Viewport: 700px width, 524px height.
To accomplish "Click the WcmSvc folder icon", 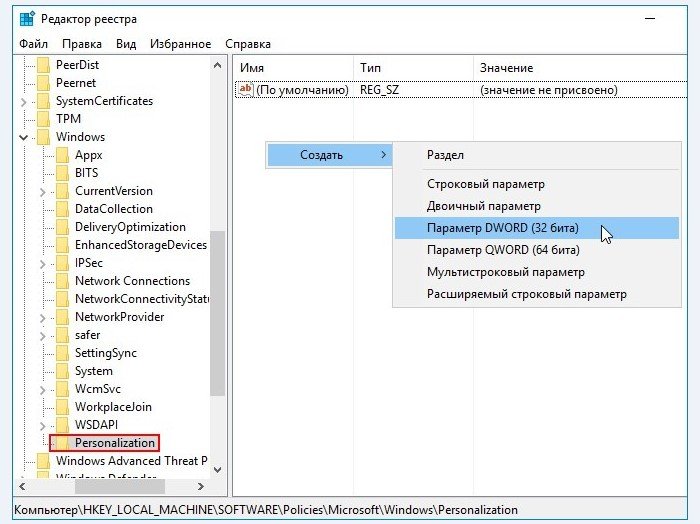I will (62, 389).
